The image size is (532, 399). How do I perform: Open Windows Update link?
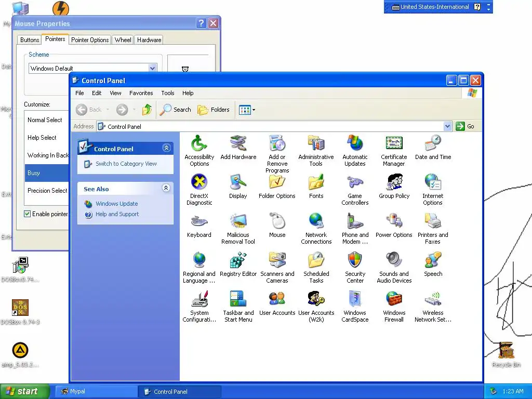pos(116,204)
